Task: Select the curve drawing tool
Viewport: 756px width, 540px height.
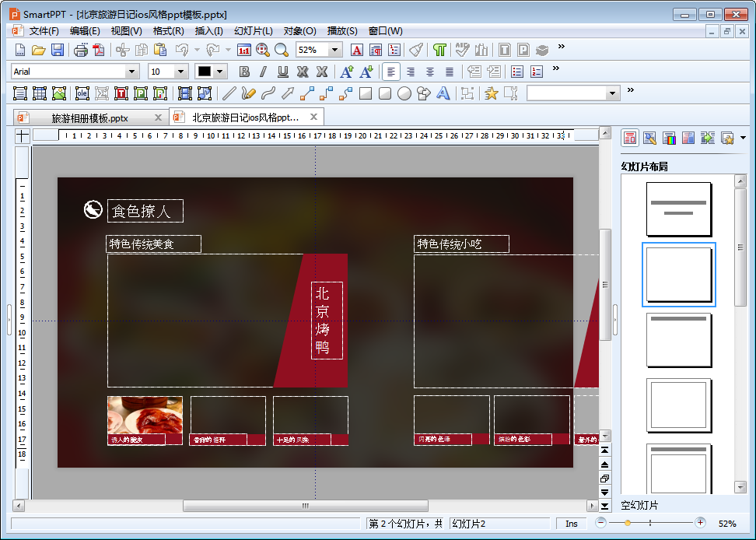Action: click(x=268, y=93)
